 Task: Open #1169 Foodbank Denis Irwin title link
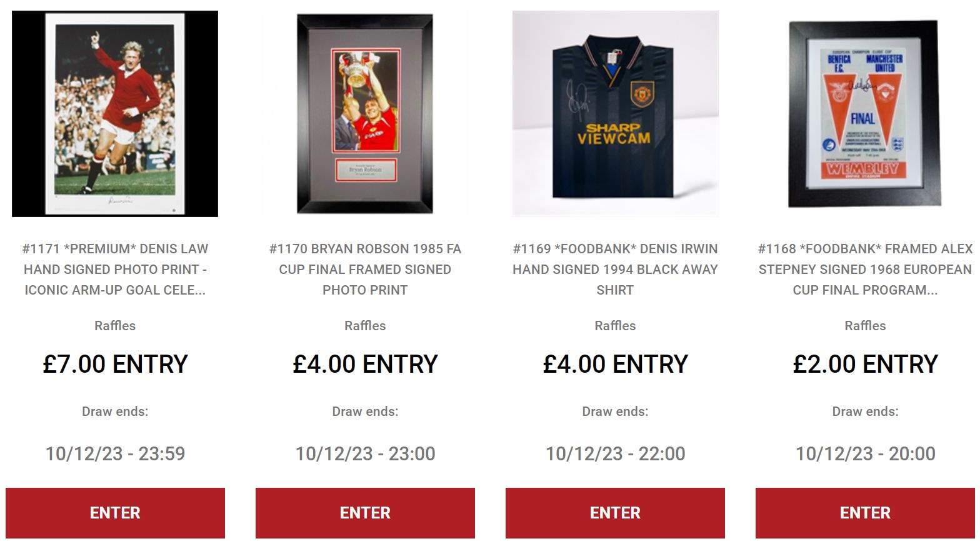pyautogui.click(x=615, y=269)
